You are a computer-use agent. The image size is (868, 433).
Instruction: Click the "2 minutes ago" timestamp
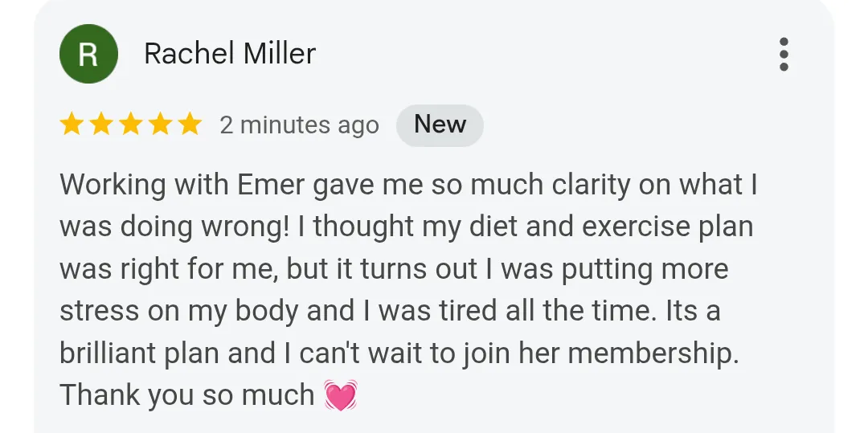point(299,125)
